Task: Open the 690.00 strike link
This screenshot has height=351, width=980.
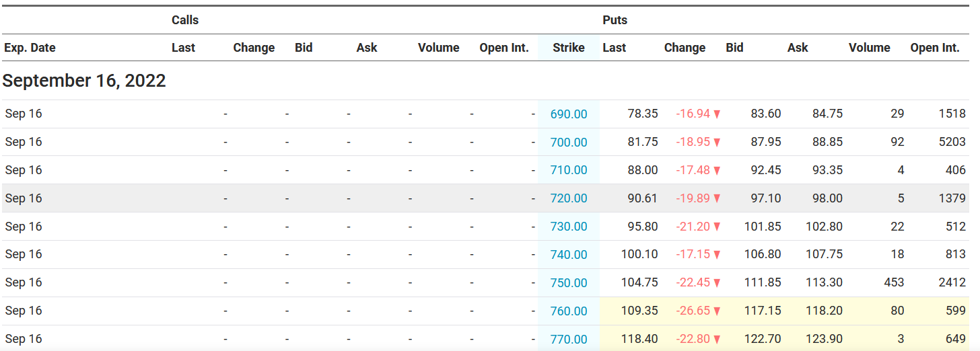Action: (569, 114)
